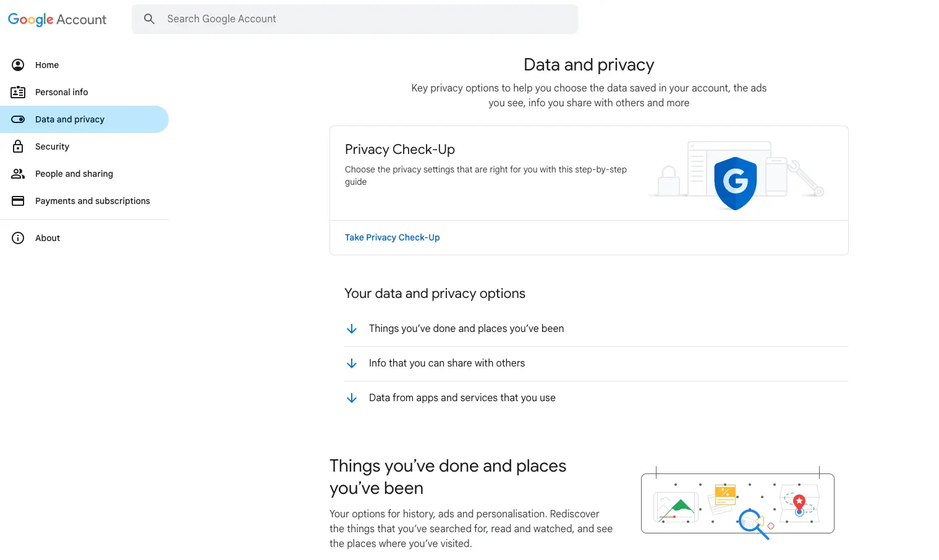Click arrow beside Info that you can share

click(352, 363)
